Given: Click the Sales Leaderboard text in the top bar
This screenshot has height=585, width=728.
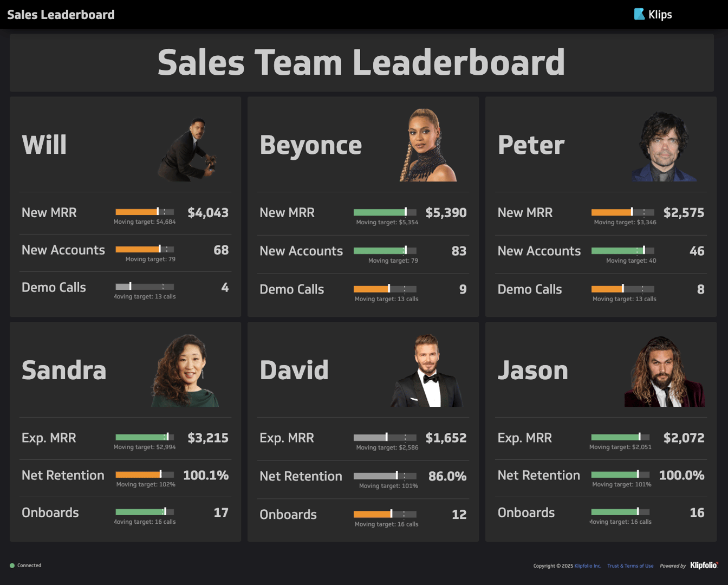Looking at the screenshot, I should click(60, 14).
